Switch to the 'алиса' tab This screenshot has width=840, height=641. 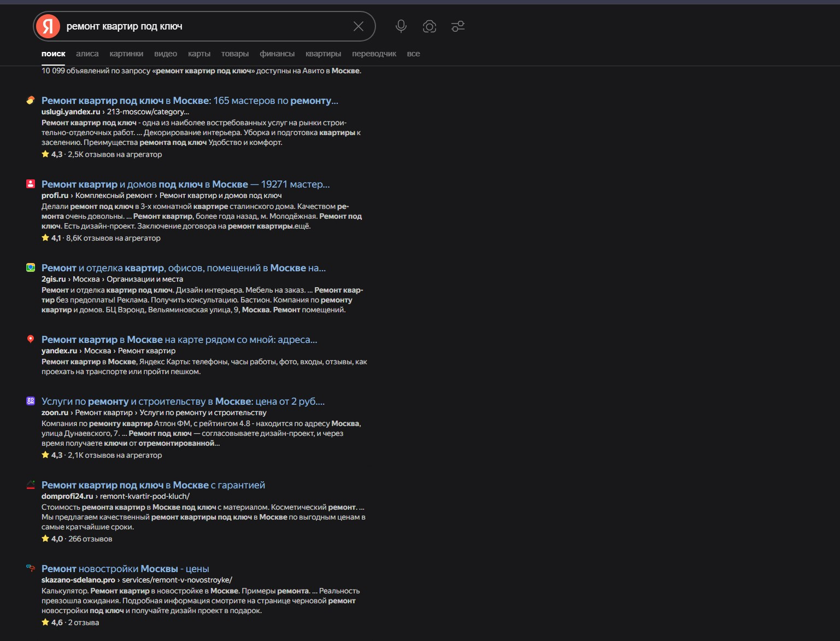coord(87,54)
